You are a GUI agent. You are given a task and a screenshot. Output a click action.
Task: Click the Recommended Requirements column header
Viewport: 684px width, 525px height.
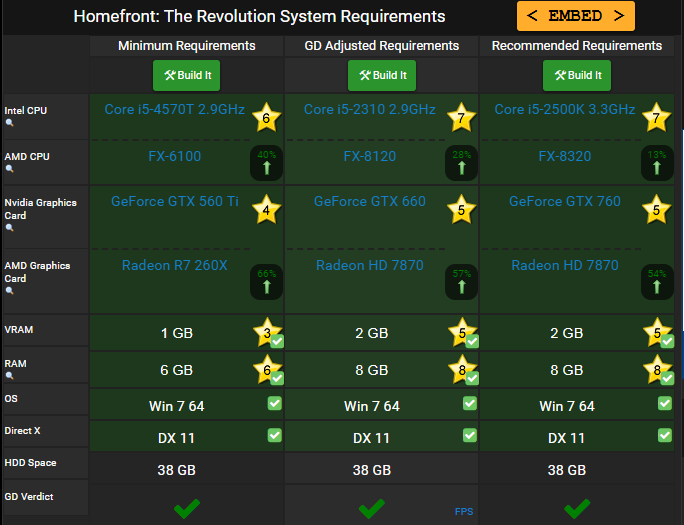tap(577, 46)
